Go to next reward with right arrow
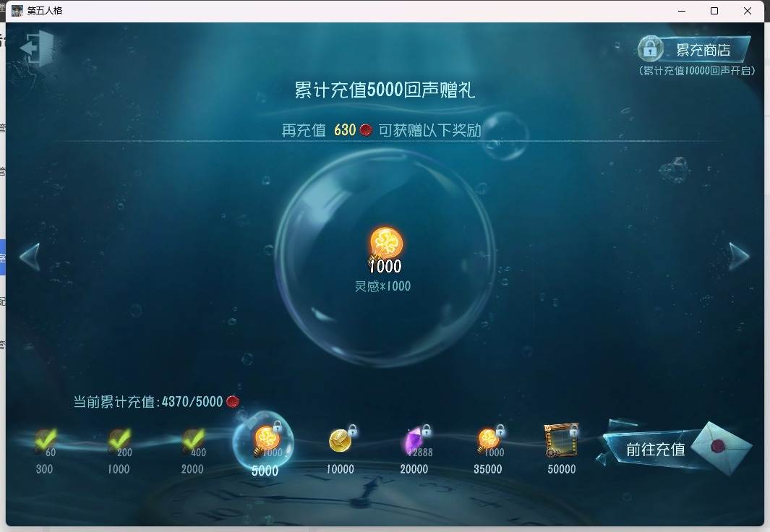This screenshot has height=532, width=770. [739, 256]
